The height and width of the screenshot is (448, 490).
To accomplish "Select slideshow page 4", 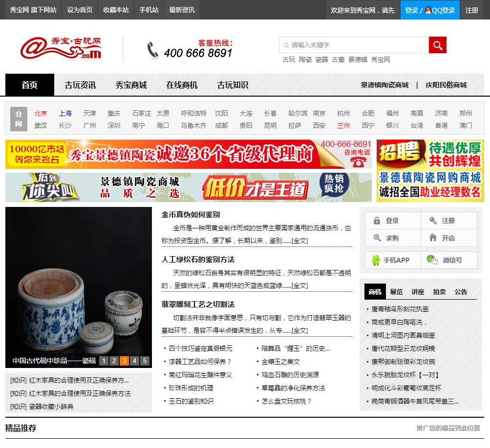I will 135,361.
